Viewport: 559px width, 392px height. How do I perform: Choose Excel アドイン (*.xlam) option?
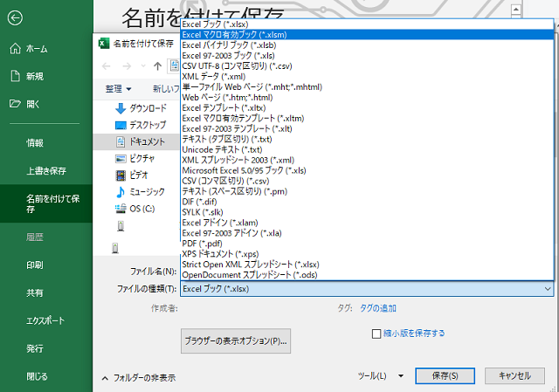coord(367,223)
